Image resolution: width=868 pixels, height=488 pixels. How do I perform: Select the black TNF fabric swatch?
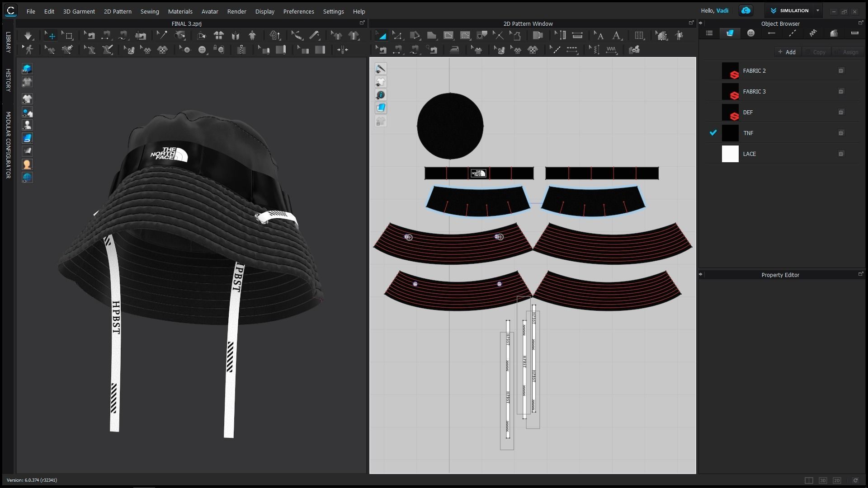pos(730,133)
